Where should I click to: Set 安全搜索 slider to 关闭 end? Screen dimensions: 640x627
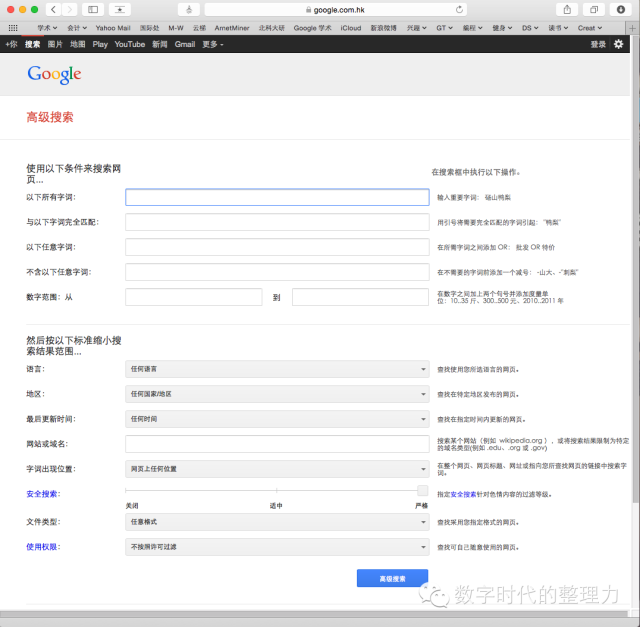pos(126,490)
